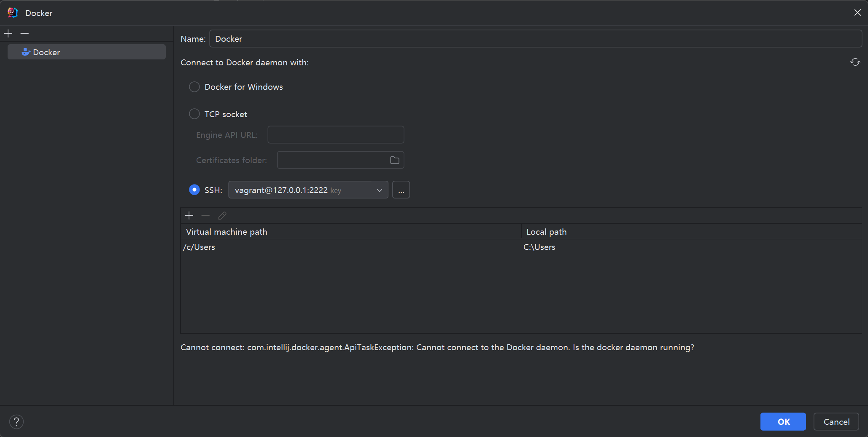Image resolution: width=868 pixels, height=437 pixels.
Task: Add a new path mapping
Action: 189,216
